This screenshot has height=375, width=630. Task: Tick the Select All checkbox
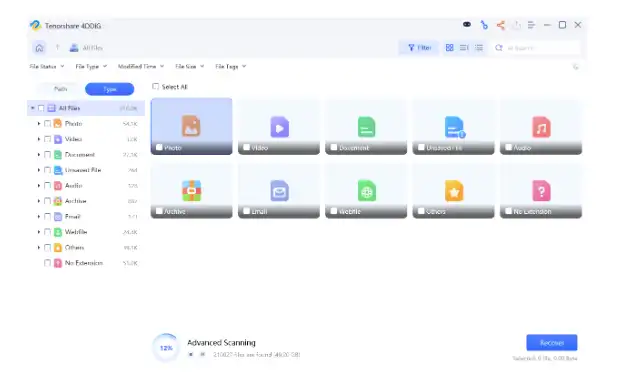coord(155,86)
